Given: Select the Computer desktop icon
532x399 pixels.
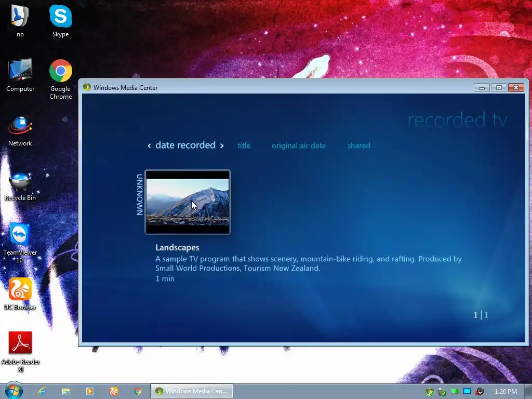Looking at the screenshot, I should pos(20,75).
